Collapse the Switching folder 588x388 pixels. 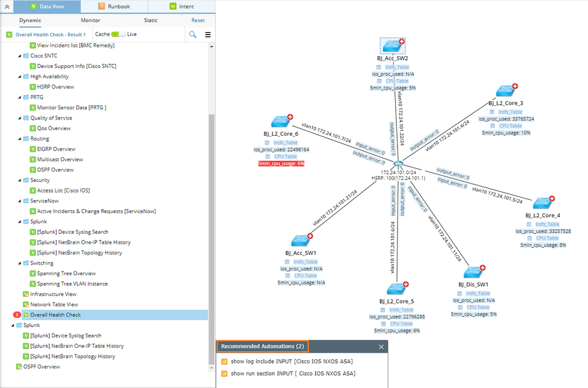pos(20,263)
